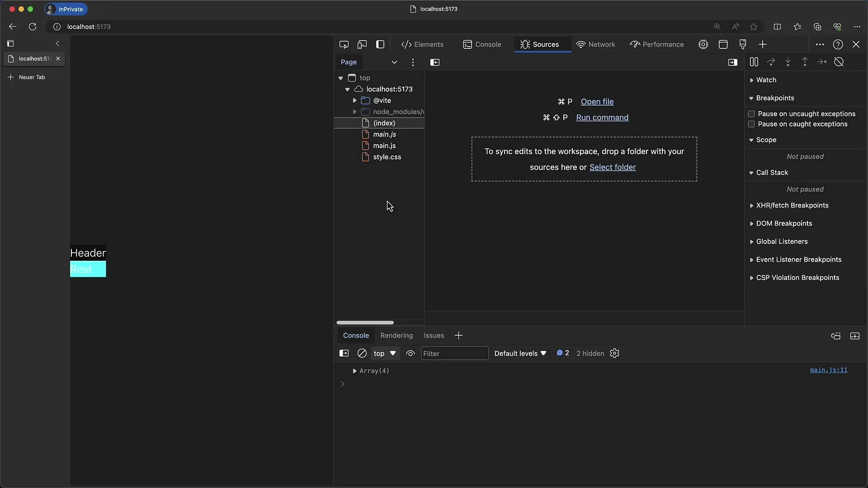Toggle the console clear on navigate icon

pyautogui.click(x=362, y=353)
